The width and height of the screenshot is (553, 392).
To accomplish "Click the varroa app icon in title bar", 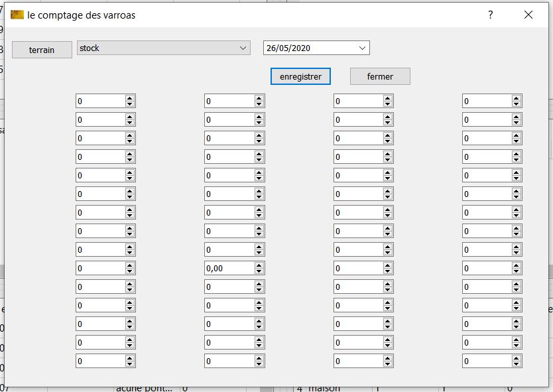I will [17, 15].
